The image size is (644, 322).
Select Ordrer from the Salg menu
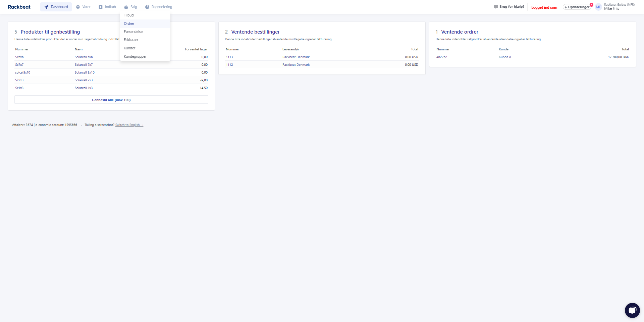point(145,24)
